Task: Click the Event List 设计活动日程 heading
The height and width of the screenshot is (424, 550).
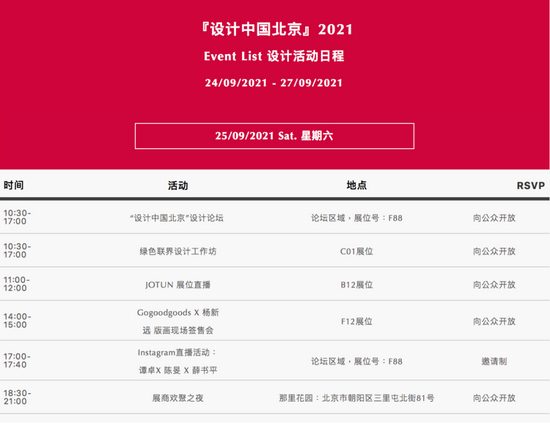Action: click(x=274, y=56)
